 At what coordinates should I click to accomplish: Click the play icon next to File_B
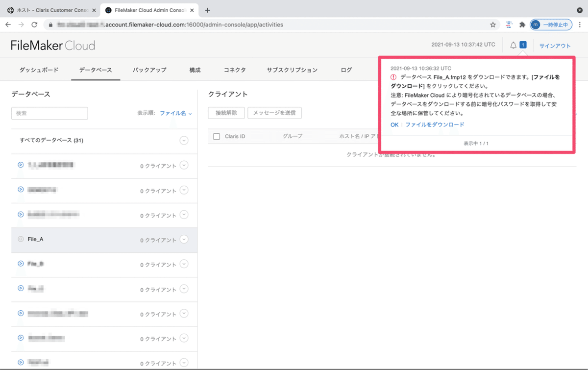(20, 264)
